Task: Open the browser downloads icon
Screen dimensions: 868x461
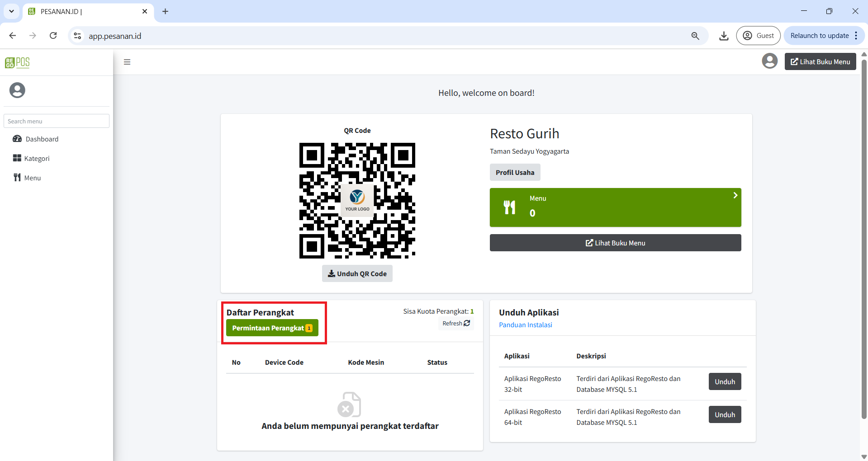Action: [724, 36]
